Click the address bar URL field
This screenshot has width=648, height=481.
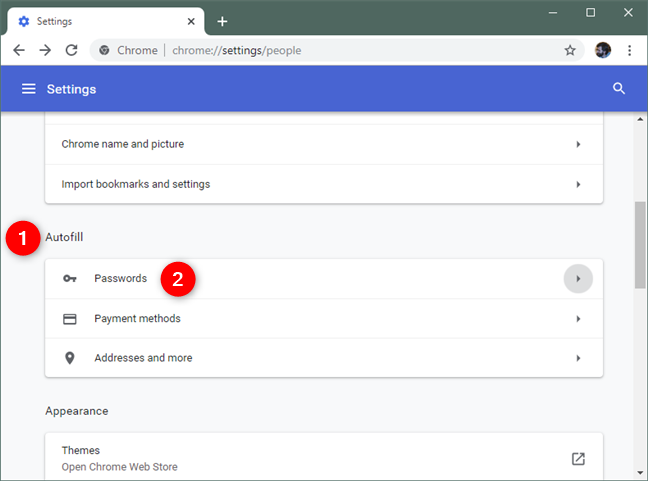[x=337, y=50]
